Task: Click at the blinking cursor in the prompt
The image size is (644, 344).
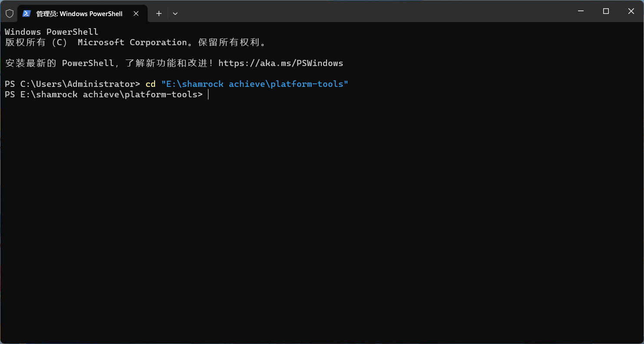Action: (208, 95)
